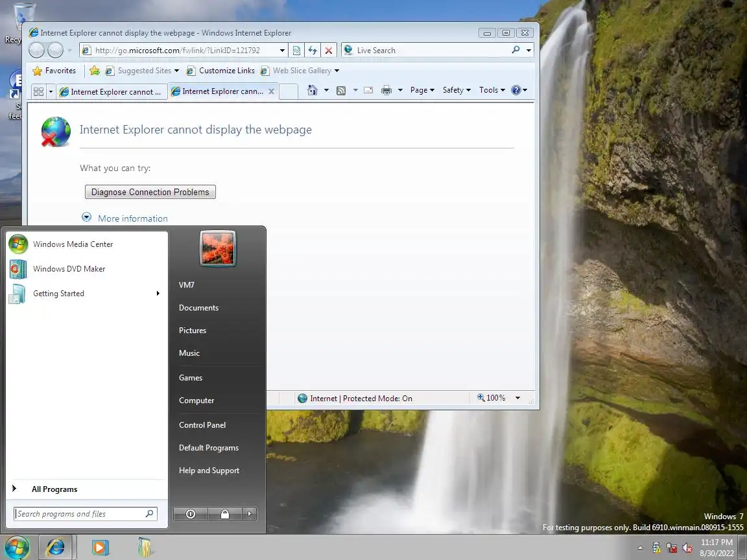
Task: Click the RSS Feeds icon
Action: tap(341, 90)
